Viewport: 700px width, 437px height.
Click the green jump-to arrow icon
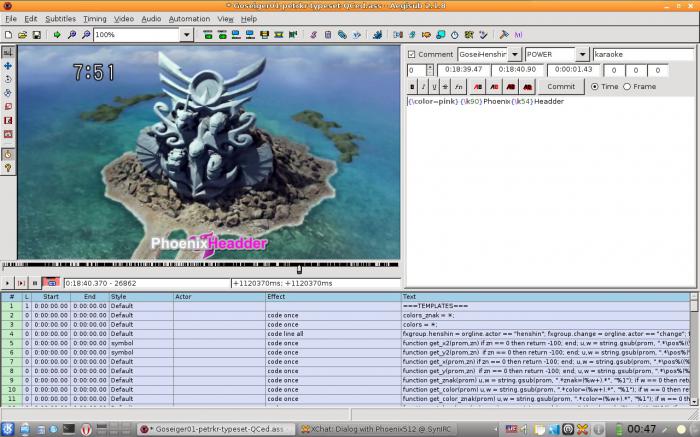(x=57, y=34)
